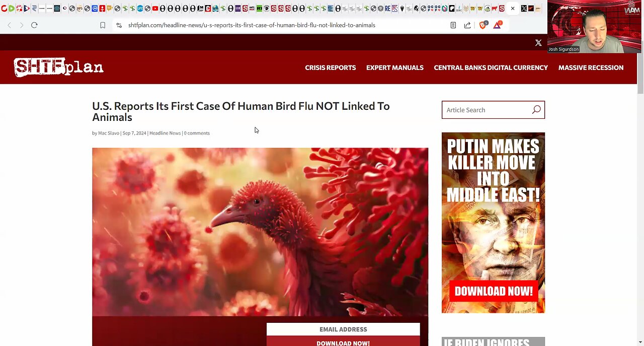Click the Sep 7, 2024 date text

coord(134,133)
